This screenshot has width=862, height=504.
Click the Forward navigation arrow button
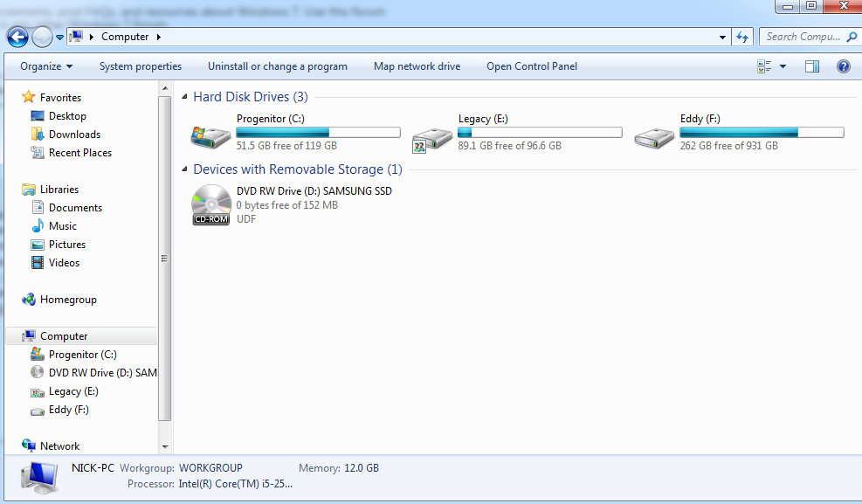point(42,38)
